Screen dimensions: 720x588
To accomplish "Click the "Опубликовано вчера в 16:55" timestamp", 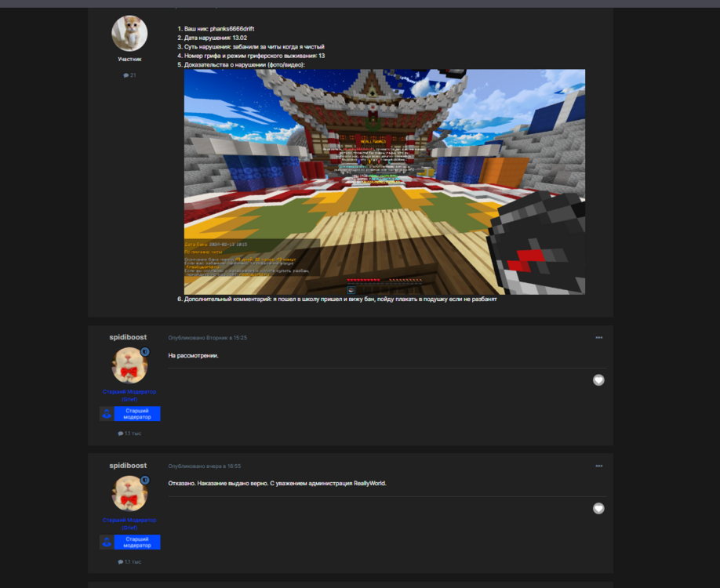I will [x=205, y=466].
